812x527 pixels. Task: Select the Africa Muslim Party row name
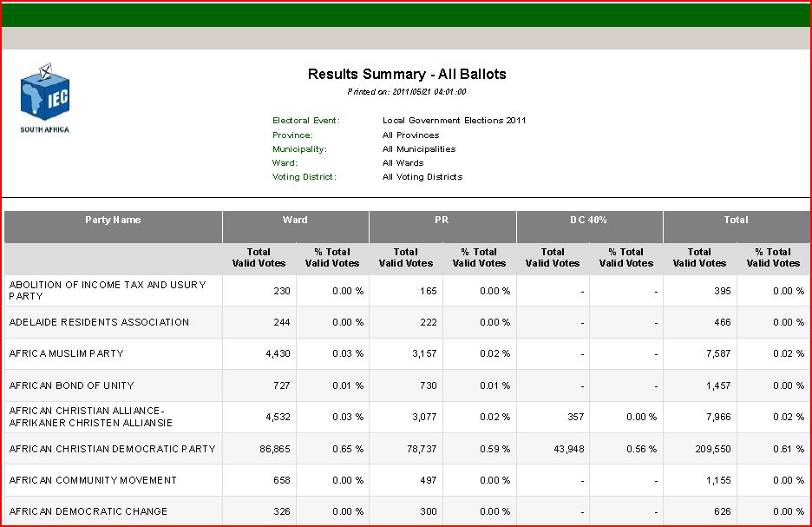tap(66, 354)
